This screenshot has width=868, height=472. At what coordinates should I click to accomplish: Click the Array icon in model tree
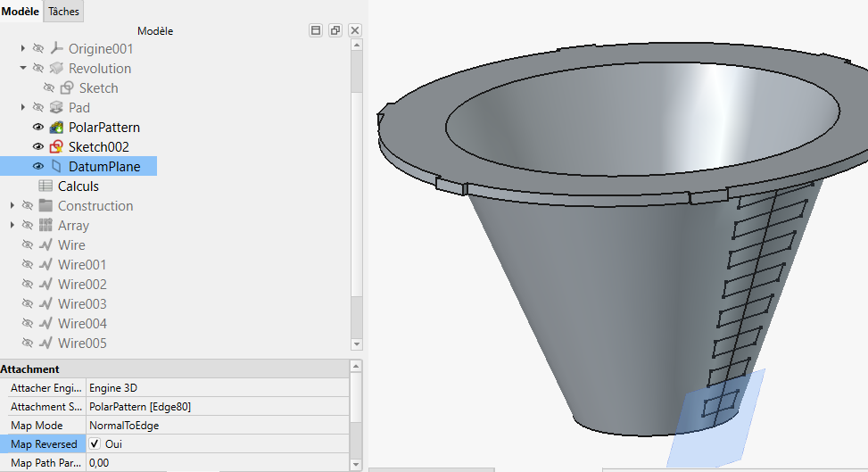click(45, 226)
